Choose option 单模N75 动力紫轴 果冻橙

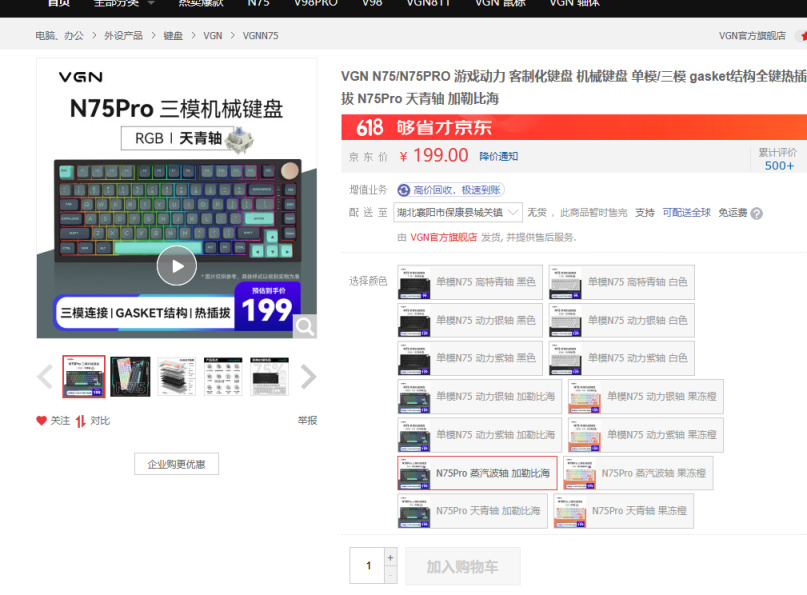(646, 435)
